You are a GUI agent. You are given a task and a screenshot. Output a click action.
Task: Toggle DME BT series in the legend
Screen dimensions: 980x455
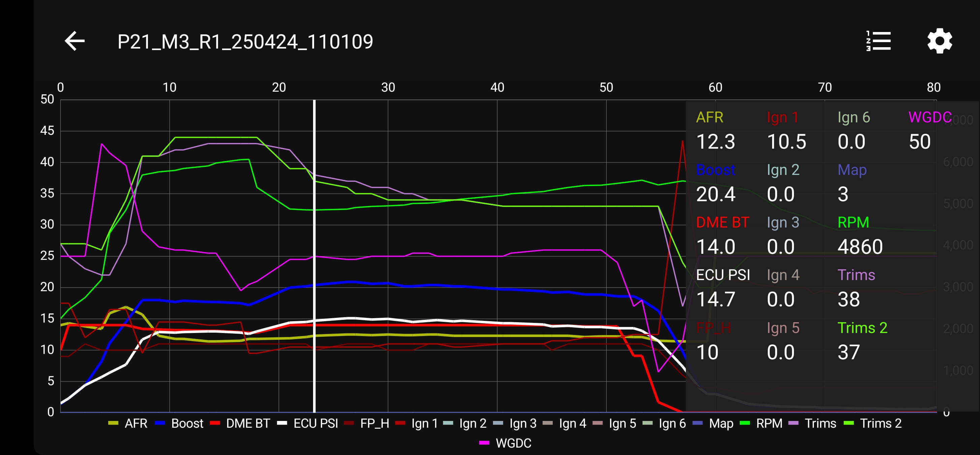(x=240, y=423)
